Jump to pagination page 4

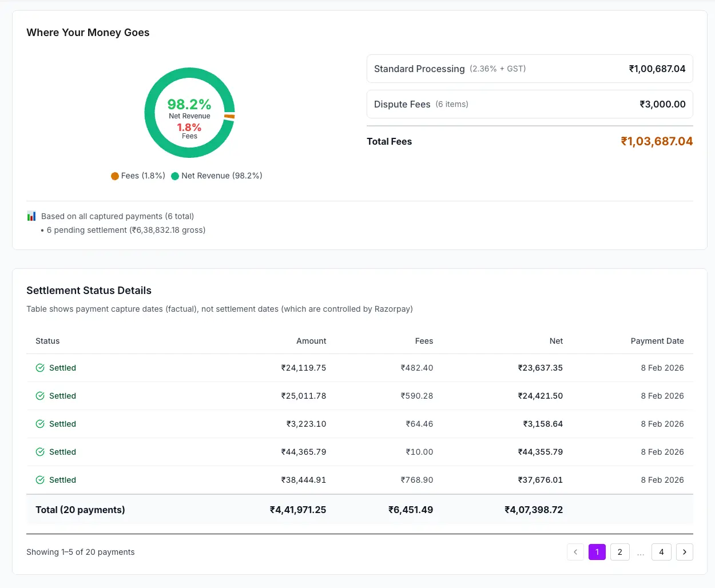coord(661,552)
